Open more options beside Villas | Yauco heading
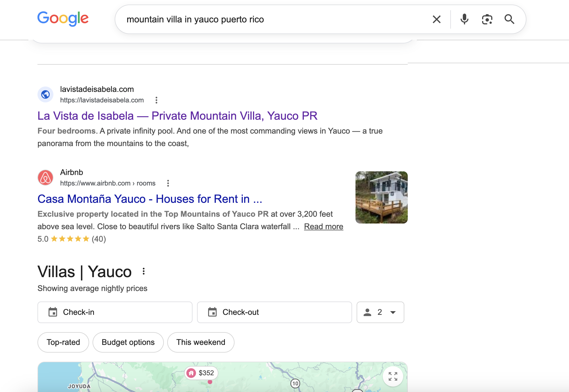 pyautogui.click(x=144, y=271)
